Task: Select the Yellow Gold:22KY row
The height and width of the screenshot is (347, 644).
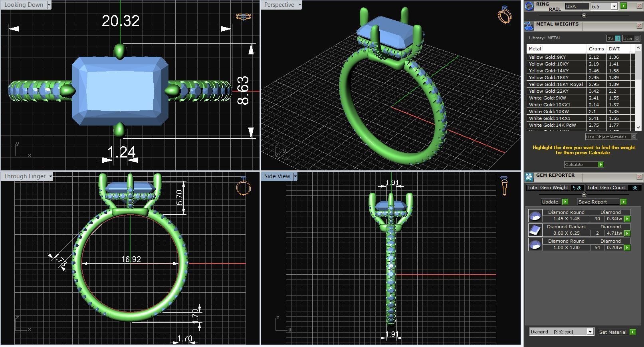Action: [x=581, y=91]
